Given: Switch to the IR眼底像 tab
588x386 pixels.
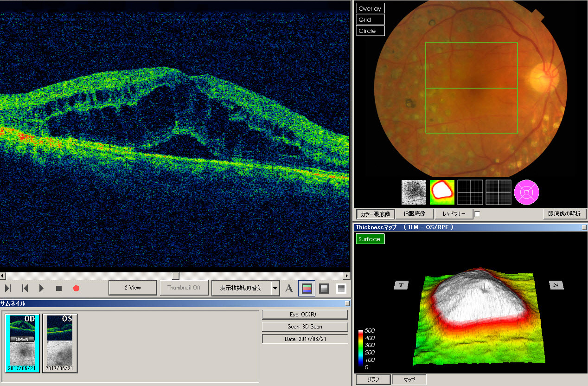Looking at the screenshot, I should coord(415,214).
